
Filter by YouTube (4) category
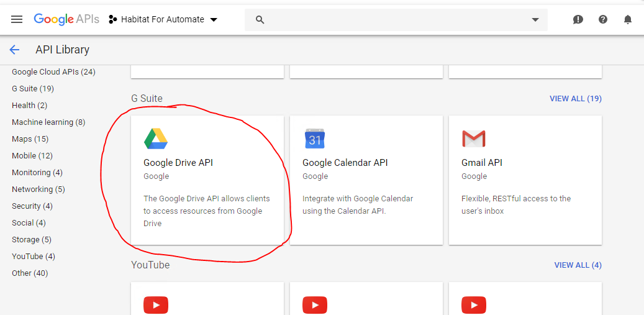pyautogui.click(x=34, y=256)
